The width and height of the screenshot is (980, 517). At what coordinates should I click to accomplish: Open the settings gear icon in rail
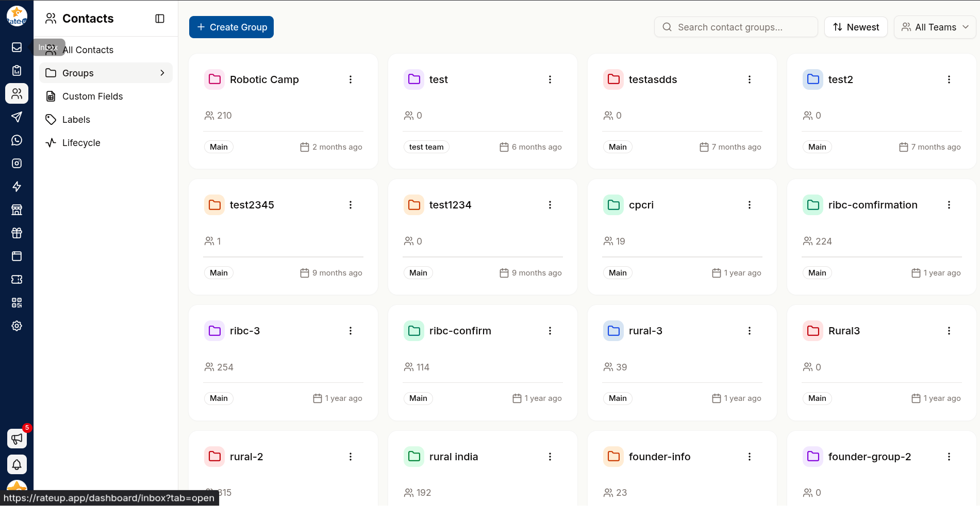[16, 326]
